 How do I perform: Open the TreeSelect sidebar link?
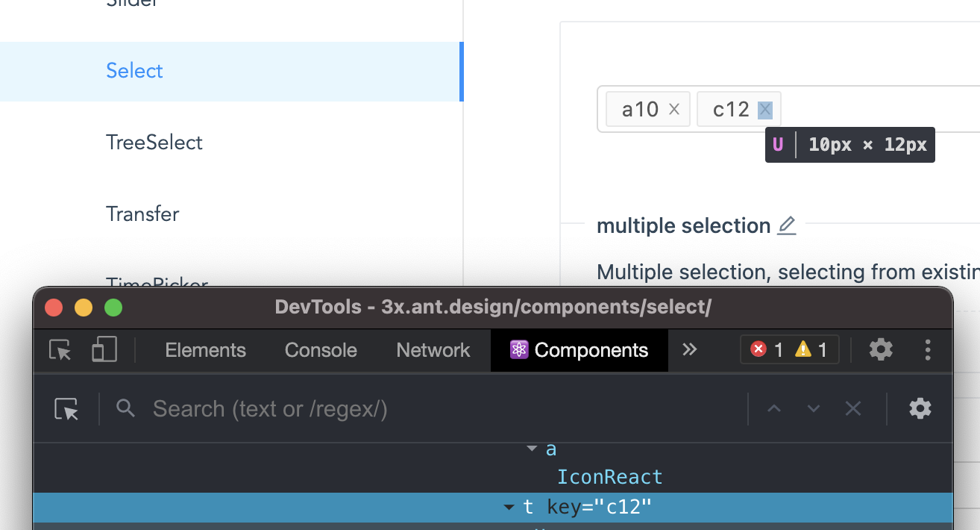click(154, 143)
